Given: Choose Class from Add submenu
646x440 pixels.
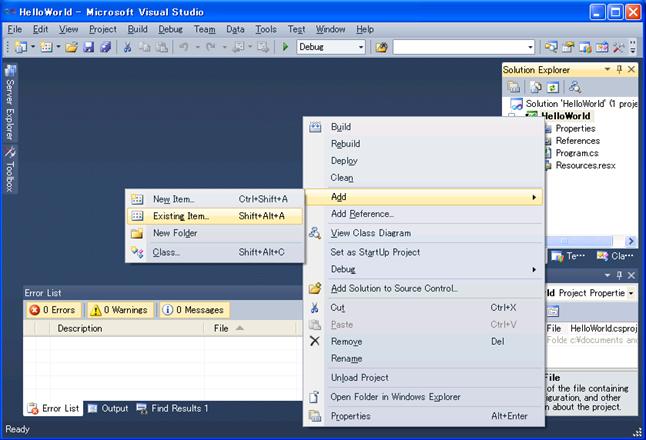Looking at the screenshot, I should click(215, 252).
